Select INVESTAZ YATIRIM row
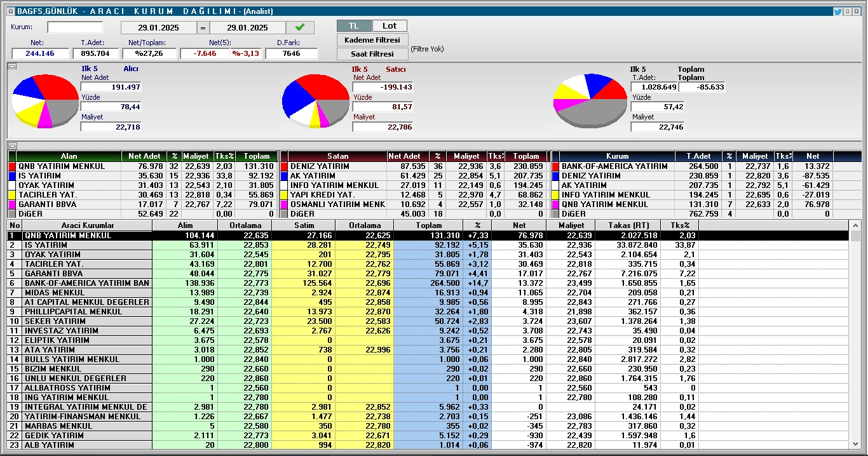 (x=429, y=331)
